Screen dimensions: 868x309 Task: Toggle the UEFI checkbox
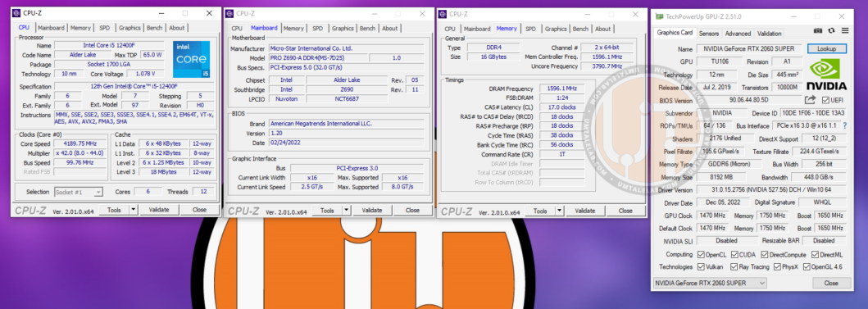tap(825, 100)
